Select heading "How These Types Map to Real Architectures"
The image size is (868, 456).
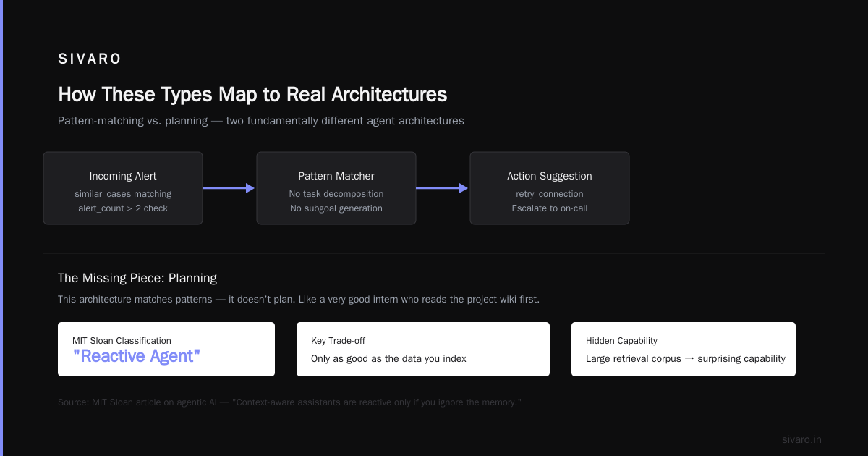[252, 95]
